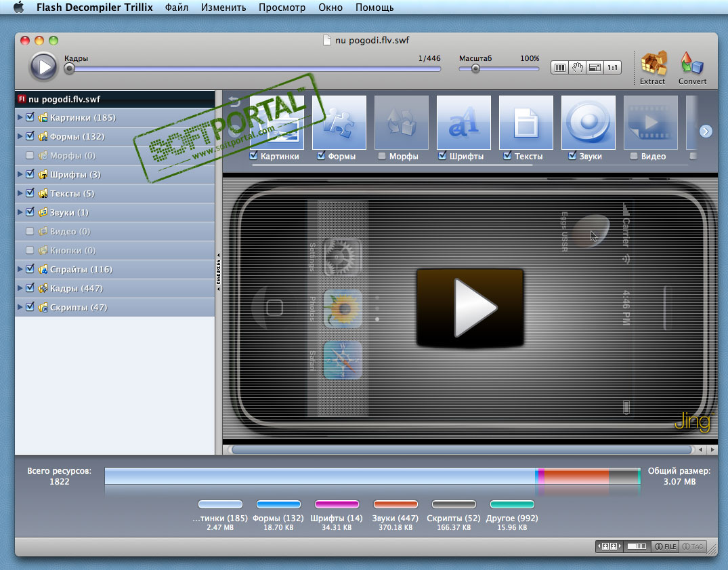Click the orange sounds segment in size bar
This screenshot has width=728, height=570.
pos(576,476)
